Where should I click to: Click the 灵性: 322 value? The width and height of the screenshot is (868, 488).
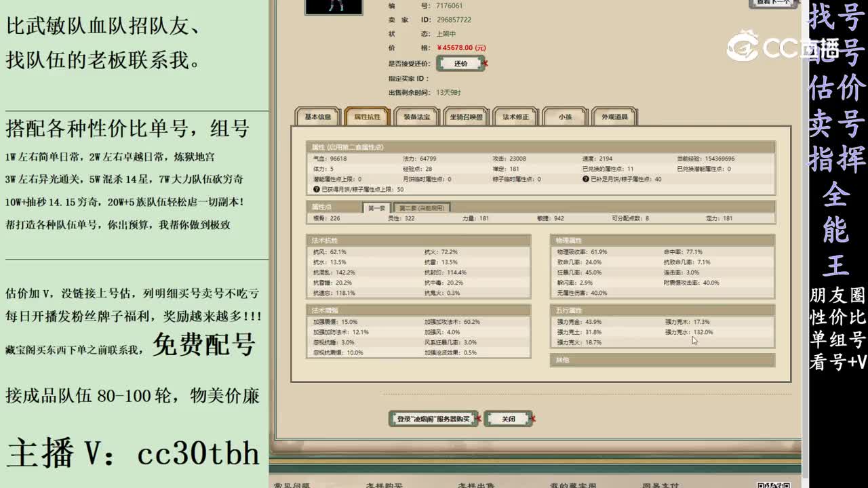coord(401,218)
